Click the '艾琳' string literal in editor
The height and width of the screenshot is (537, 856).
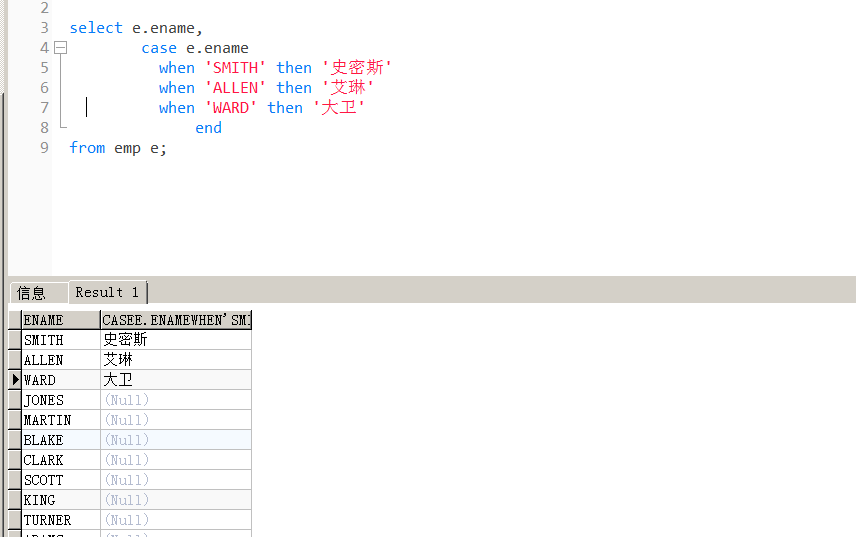pos(348,88)
